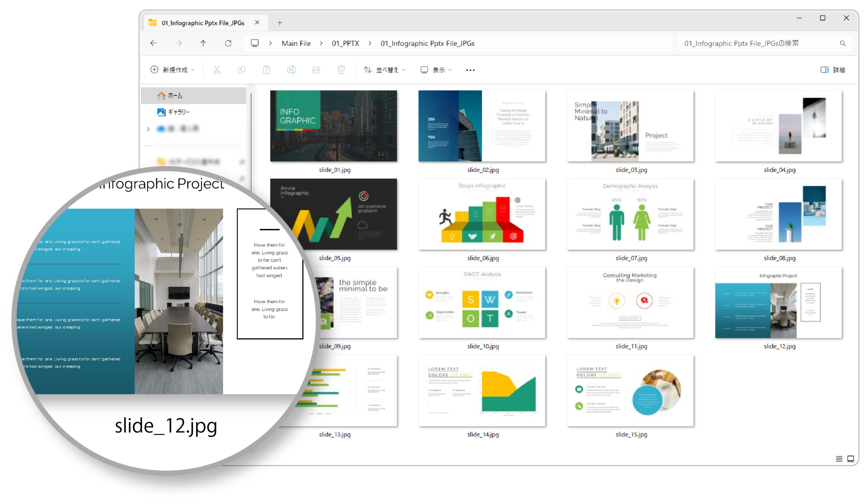Open the ホーム item in sidebar
Viewport: 868px width, 504px height.
coord(175,95)
